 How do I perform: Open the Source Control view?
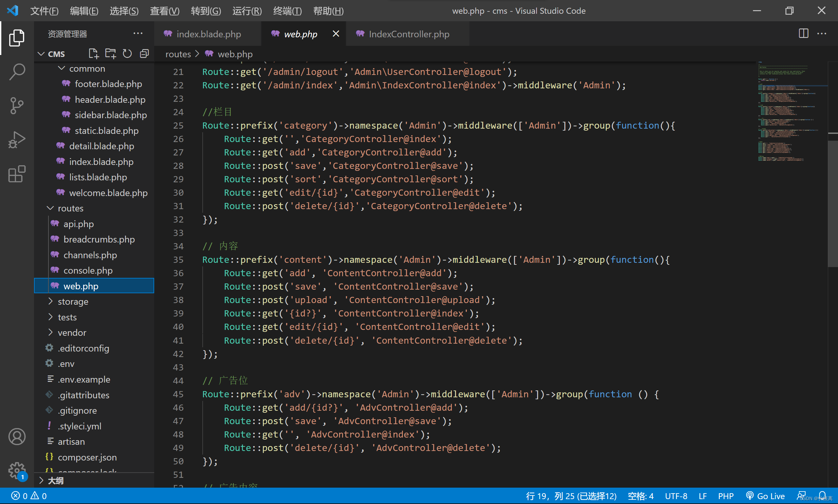tap(17, 106)
